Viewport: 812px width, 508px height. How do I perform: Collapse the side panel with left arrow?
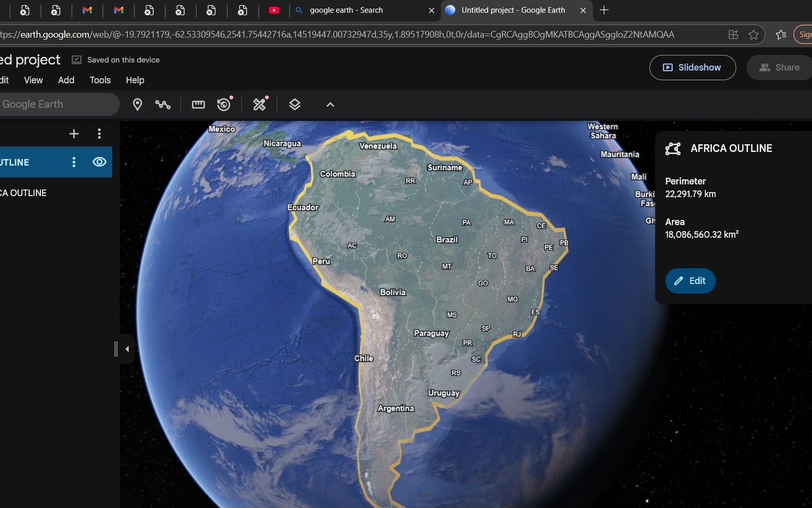click(x=127, y=349)
